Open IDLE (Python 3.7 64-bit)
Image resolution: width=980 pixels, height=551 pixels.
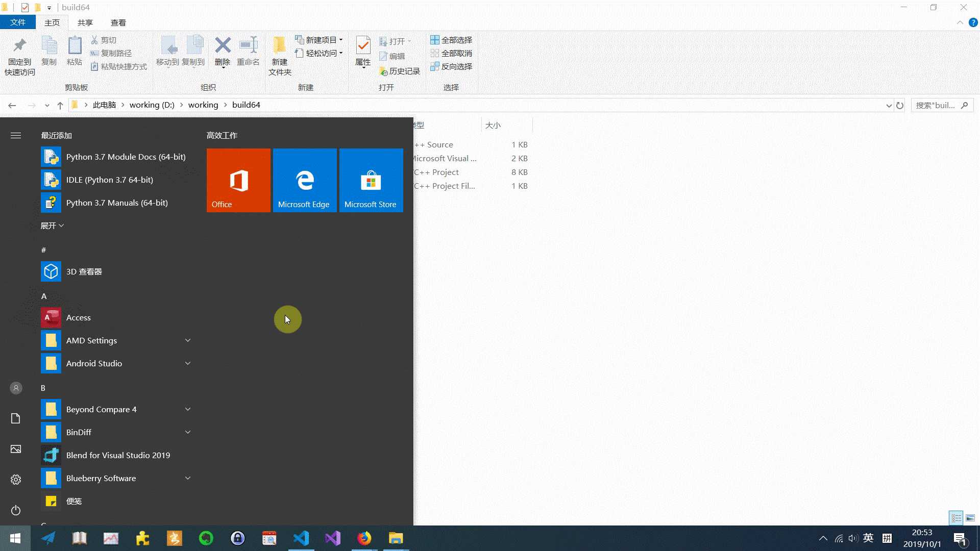click(x=117, y=180)
